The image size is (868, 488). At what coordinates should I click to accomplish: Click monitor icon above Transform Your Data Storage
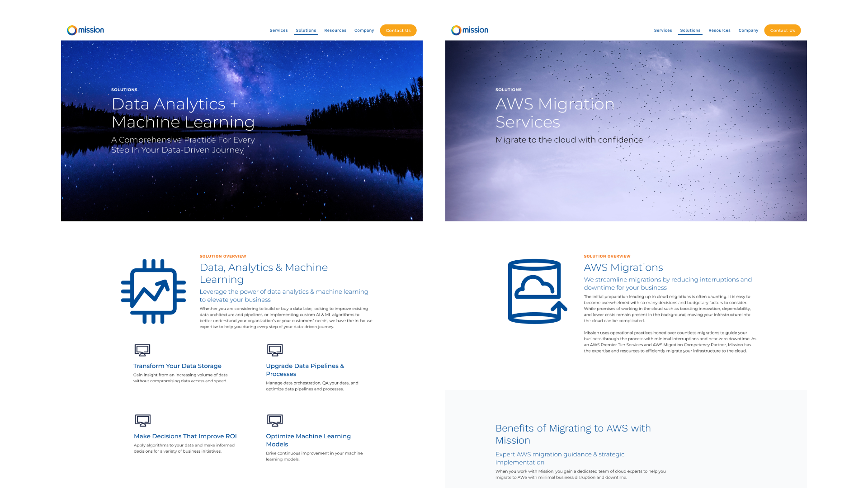point(142,350)
